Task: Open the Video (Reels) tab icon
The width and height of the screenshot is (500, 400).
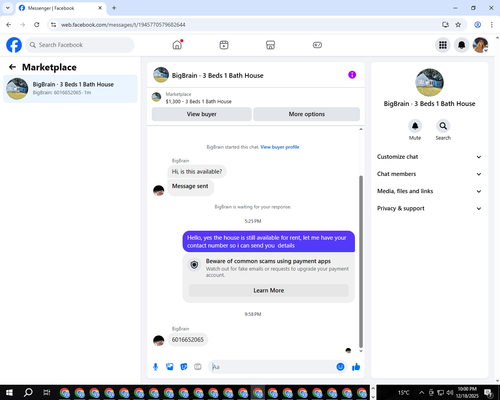Action: [x=224, y=45]
